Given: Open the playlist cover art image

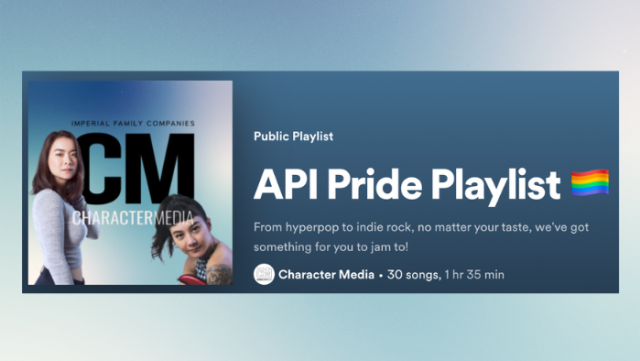Looking at the screenshot, I should 130,183.
